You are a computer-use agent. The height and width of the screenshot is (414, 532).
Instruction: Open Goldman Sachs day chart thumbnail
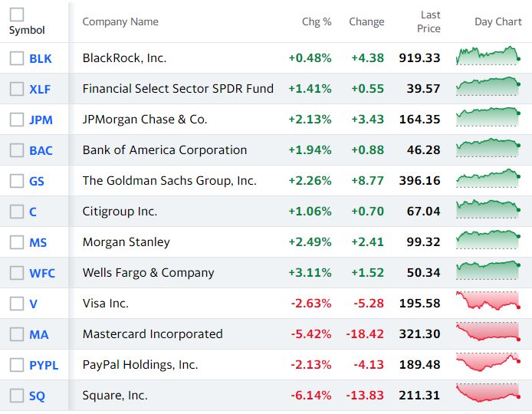pos(488,178)
